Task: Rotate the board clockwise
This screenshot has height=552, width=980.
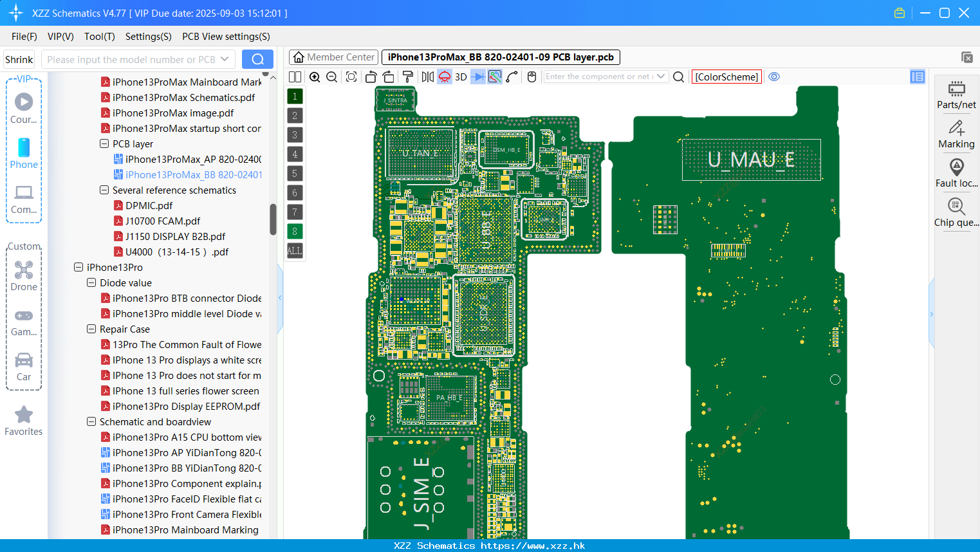Action: (388, 77)
